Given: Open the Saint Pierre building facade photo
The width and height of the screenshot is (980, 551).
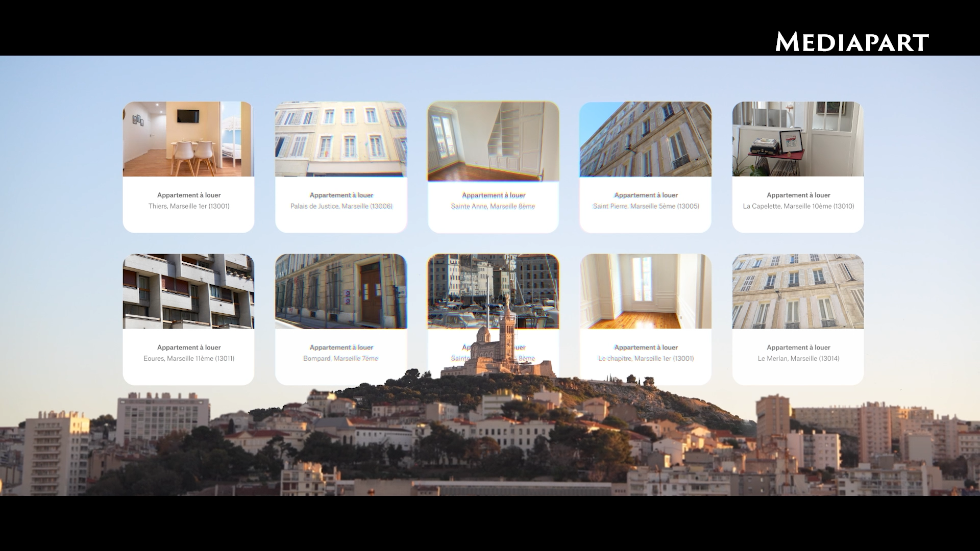Looking at the screenshot, I should pyautogui.click(x=645, y=139).
